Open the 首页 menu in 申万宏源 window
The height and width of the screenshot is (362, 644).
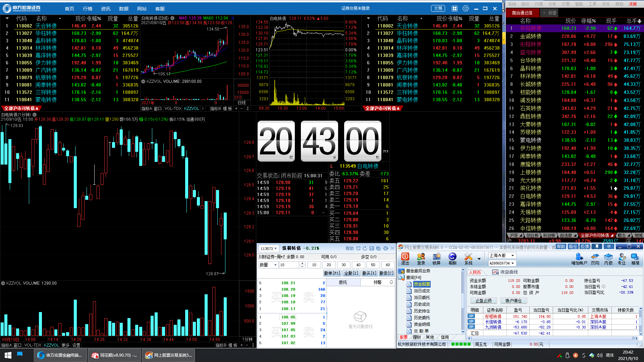(x=69, y=9)
